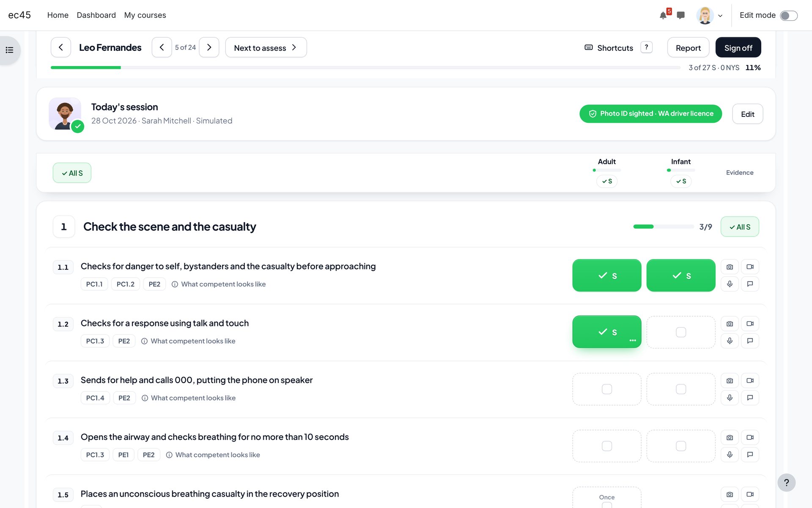The image size is (812, 508).
Task: Expand What competent looks like for 1.3
Action: [189, 398]
